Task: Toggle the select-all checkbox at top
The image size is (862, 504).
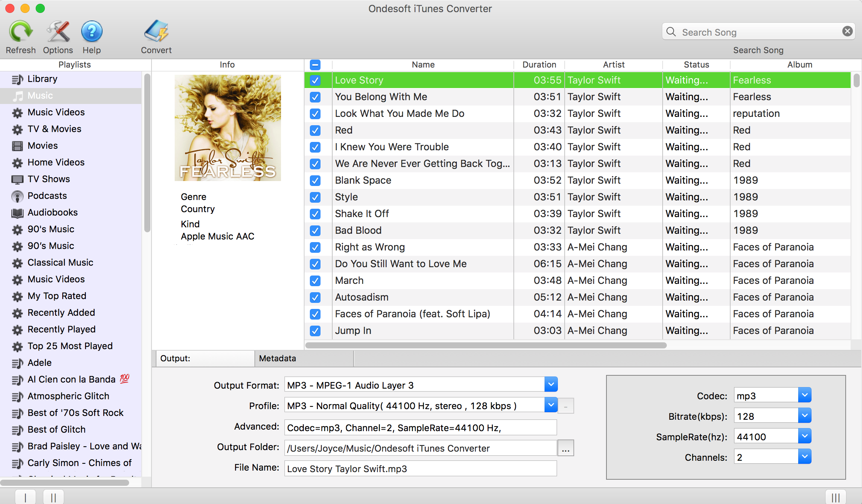Action: tap(315, 65)
